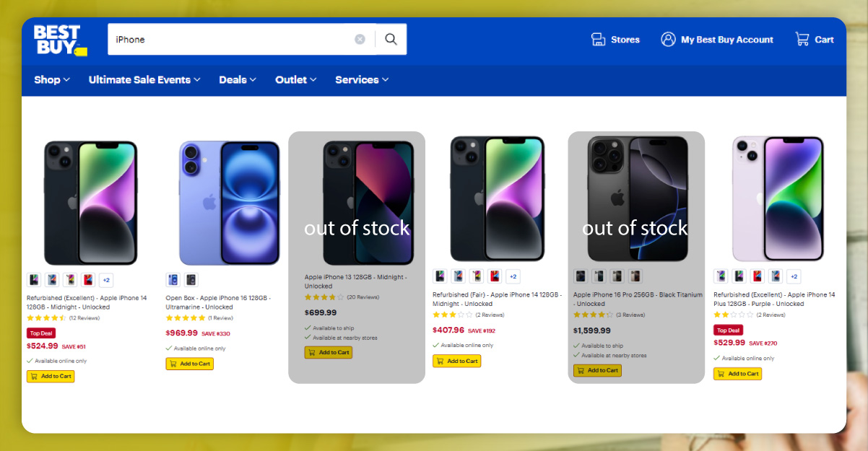Open My Best Buy Account
The width and height of the screenshot is (868, 451).
(x=667, y=39)
